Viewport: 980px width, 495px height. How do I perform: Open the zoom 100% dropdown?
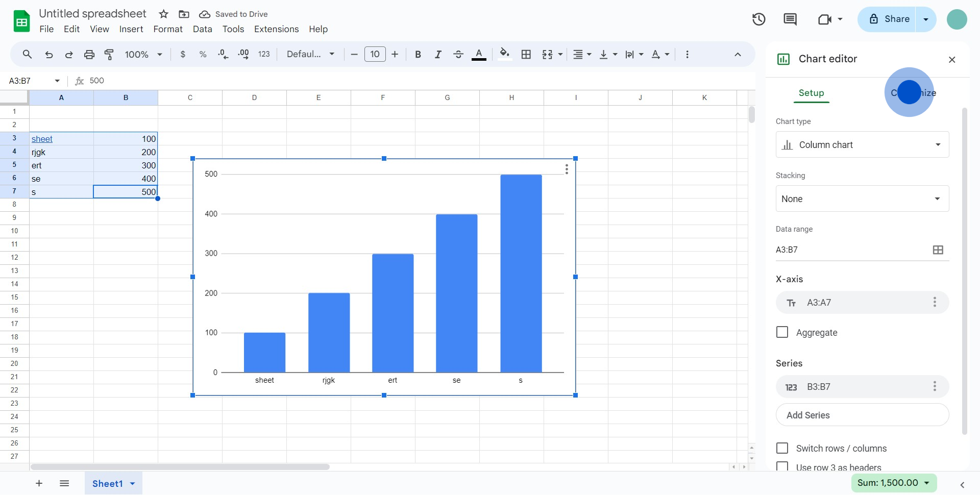click(143, 54)
